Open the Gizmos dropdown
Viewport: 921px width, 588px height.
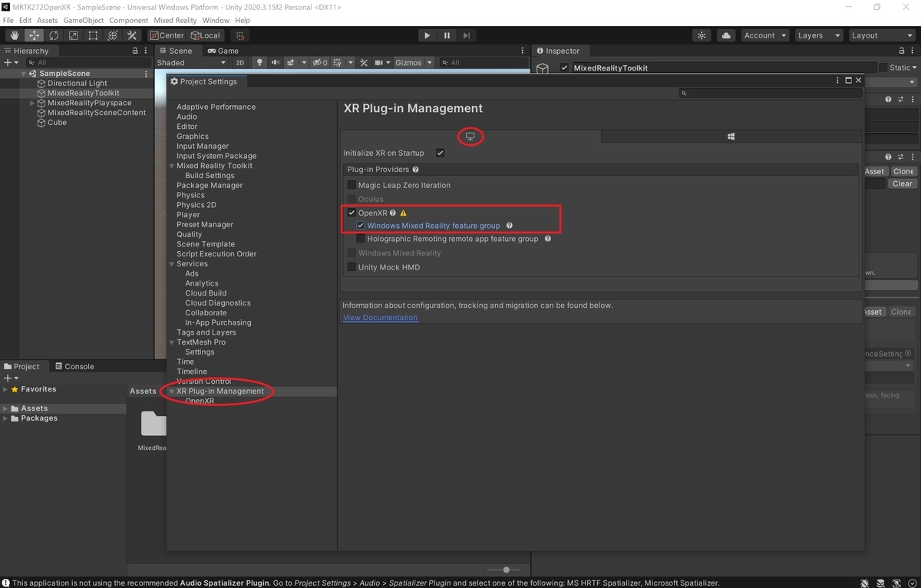click(414, 62)
